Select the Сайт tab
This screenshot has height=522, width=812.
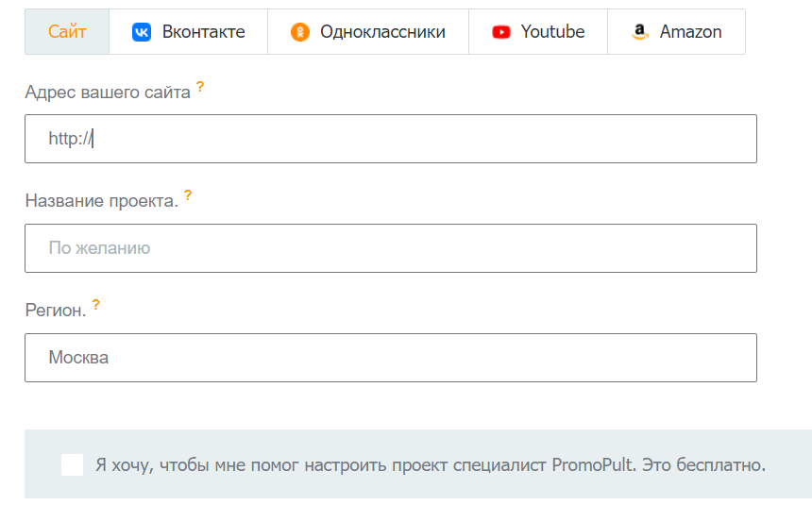point(67,32)
